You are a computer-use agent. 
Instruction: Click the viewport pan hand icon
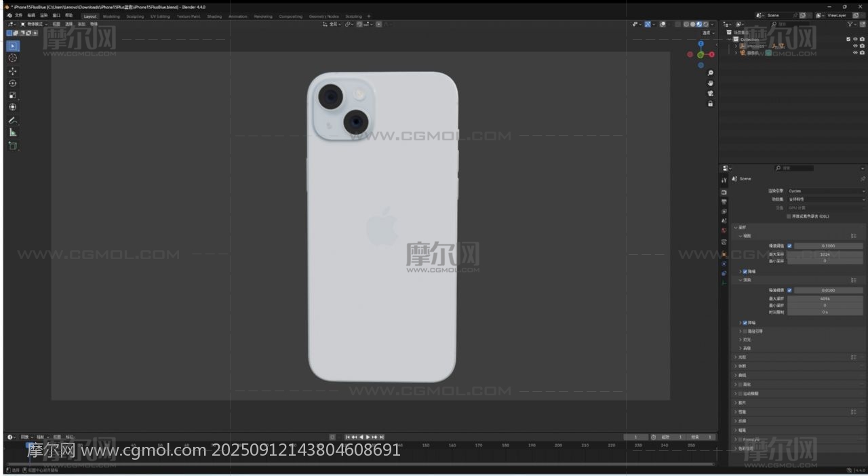click(x=711, y=83)
